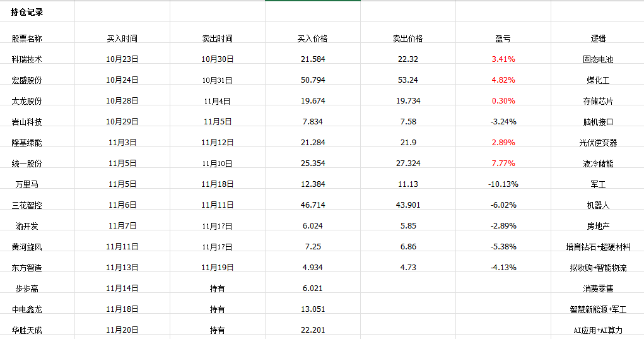
Task: Select the -5.38% loss cell
Action: (x=503, y=247)
